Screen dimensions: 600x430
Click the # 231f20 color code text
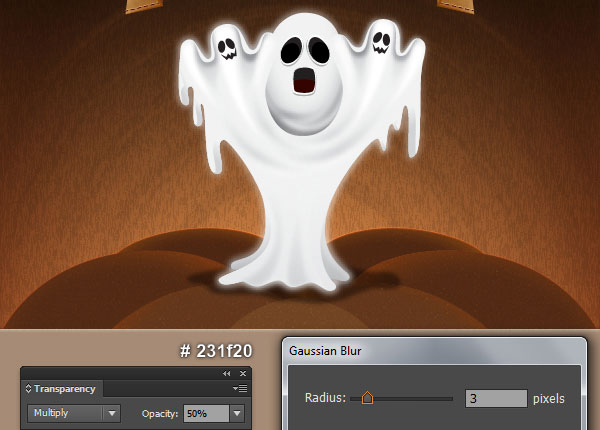point(216,351)
